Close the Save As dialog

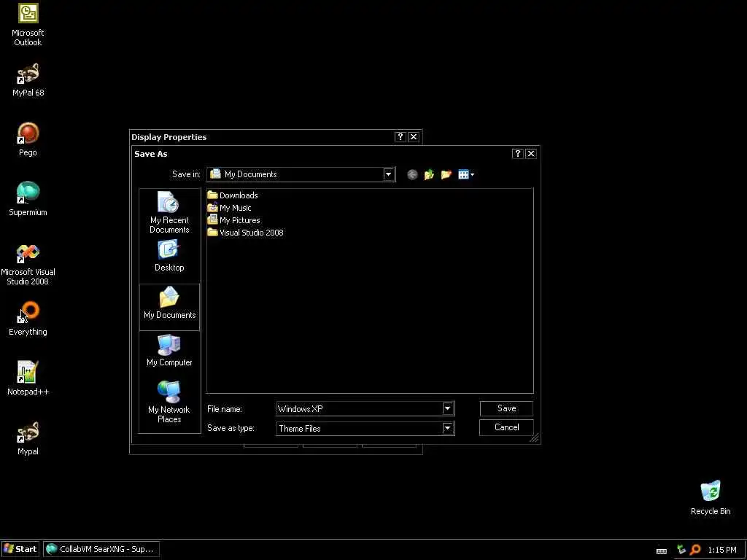[x=531, y=153]
